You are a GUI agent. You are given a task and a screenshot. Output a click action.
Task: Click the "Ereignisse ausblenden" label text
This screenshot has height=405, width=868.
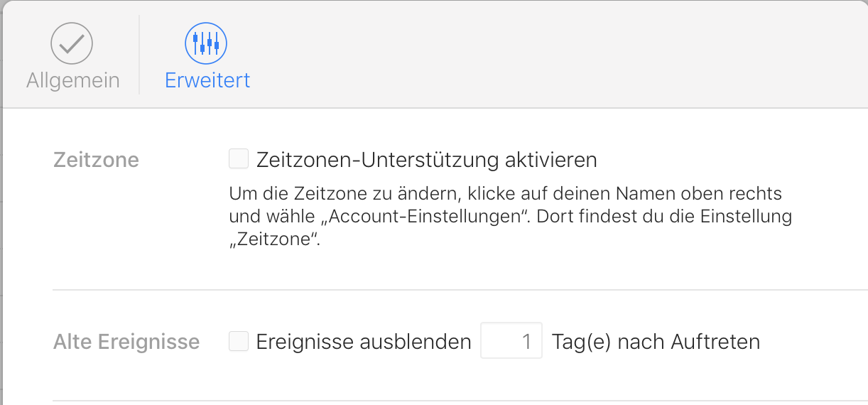[364, 342]
